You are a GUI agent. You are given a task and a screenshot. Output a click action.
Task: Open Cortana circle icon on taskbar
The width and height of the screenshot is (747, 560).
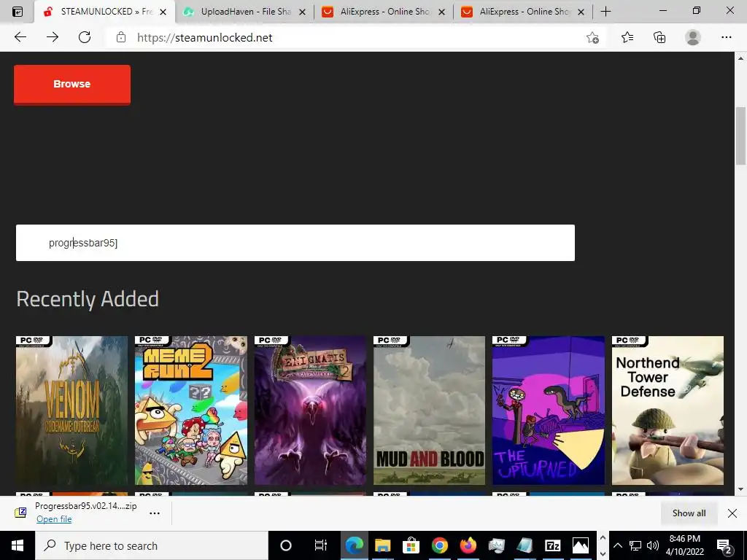tap(286, 545)
